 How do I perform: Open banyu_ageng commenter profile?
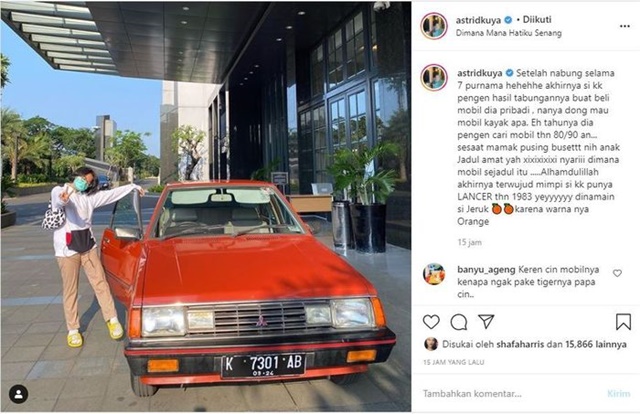pos(486,269)
